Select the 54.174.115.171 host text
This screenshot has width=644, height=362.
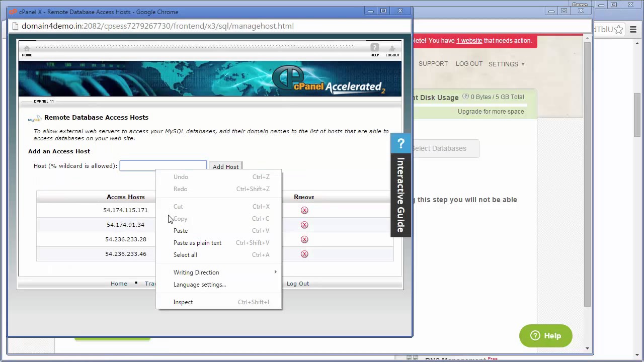[125, 210]
